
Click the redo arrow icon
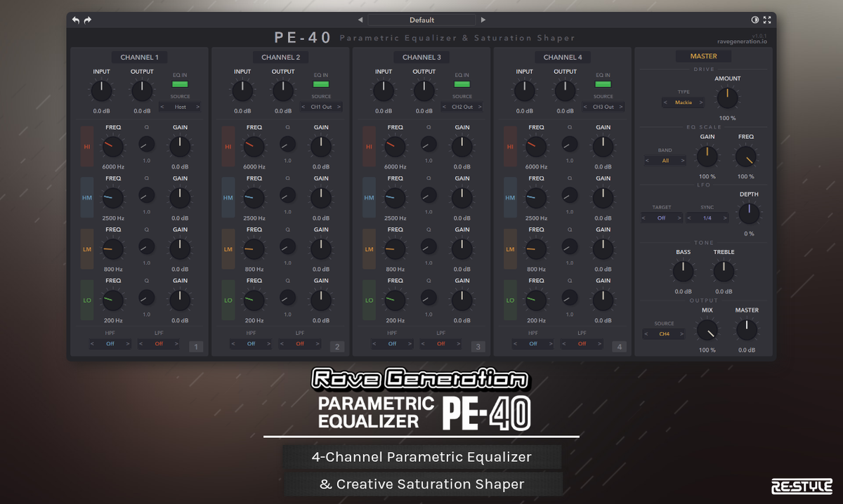88,20
